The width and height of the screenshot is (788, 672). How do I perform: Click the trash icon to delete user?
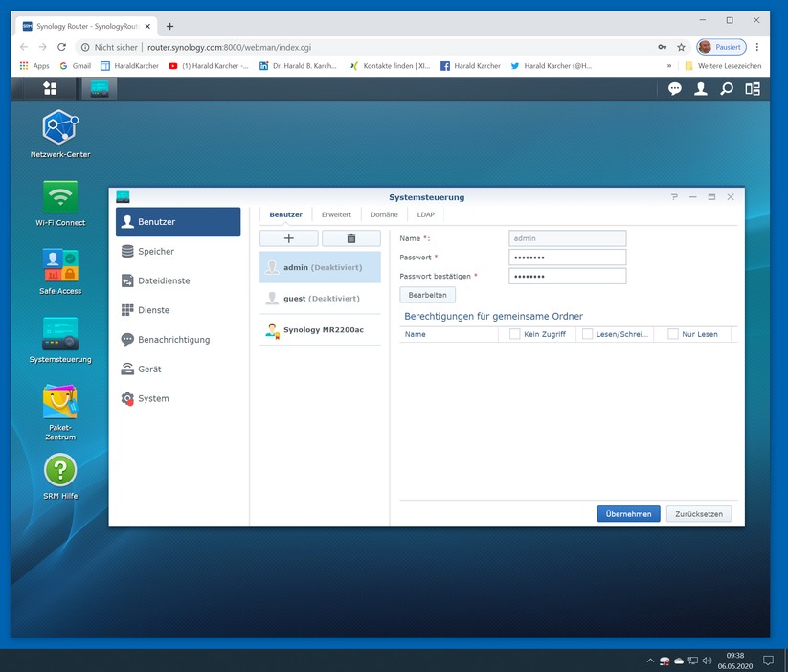[350, 238]
